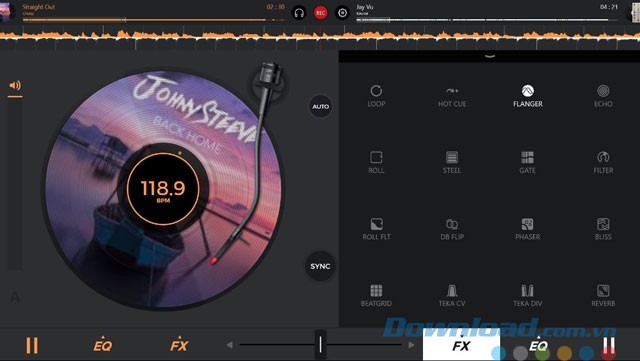
Task: Open the HOT CUE effect
Action: [x=452, y=96]
